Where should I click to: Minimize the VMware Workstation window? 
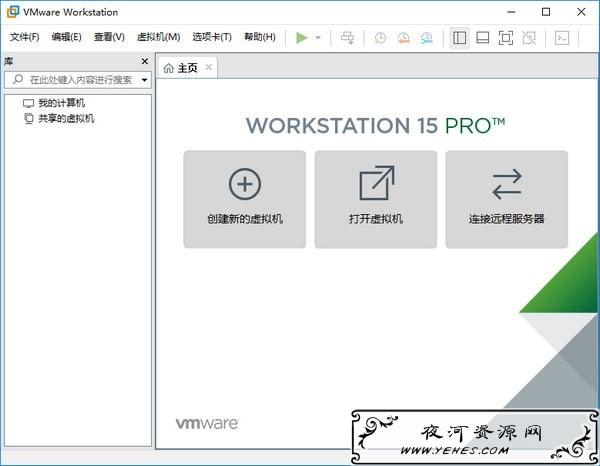tap(511, 12)
